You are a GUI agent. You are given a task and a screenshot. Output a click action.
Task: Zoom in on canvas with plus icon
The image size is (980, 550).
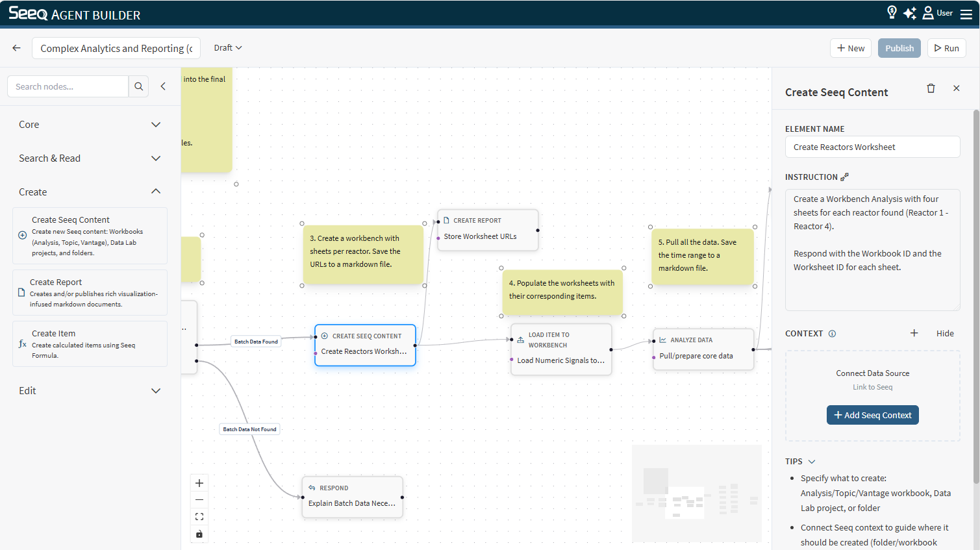[x=199, y=483]
